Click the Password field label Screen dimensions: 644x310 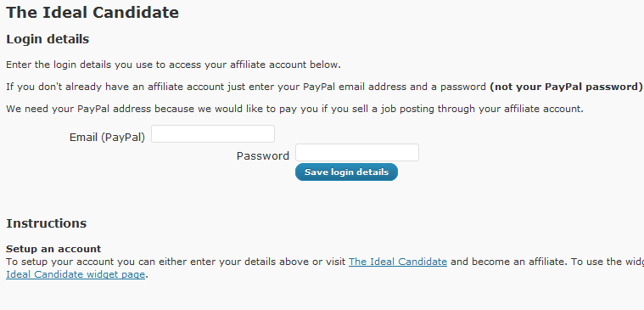point(263,155)
